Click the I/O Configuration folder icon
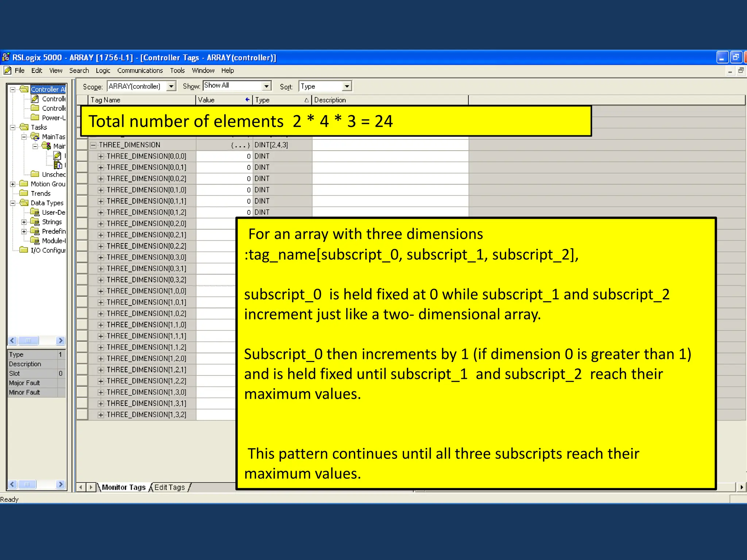747x560 pixels. 24,250
